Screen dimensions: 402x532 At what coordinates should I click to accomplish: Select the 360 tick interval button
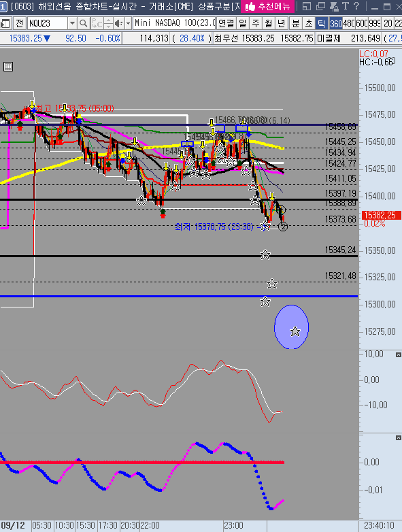(336, 23)
